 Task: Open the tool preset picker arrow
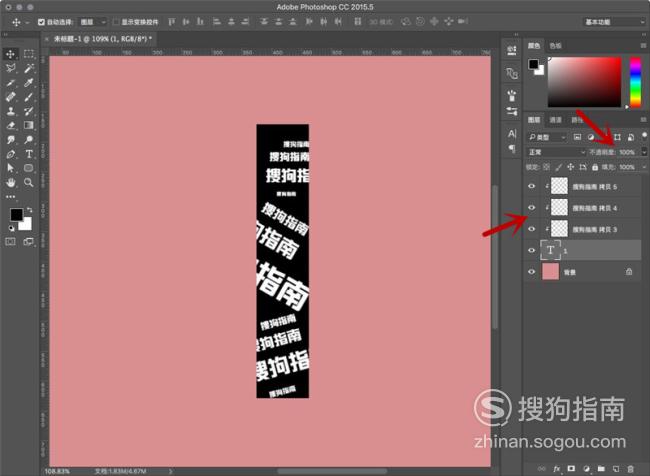click(27, 22)
